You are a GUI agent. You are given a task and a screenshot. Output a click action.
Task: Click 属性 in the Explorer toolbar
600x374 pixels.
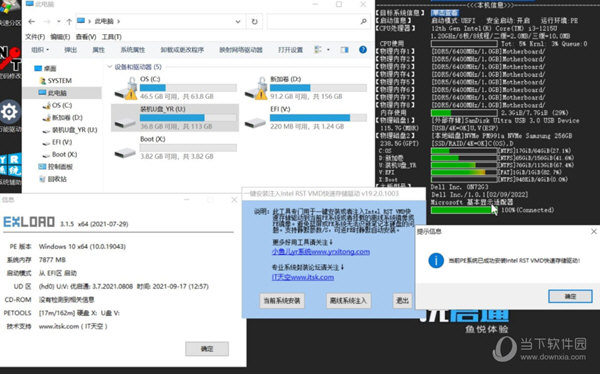98,50
